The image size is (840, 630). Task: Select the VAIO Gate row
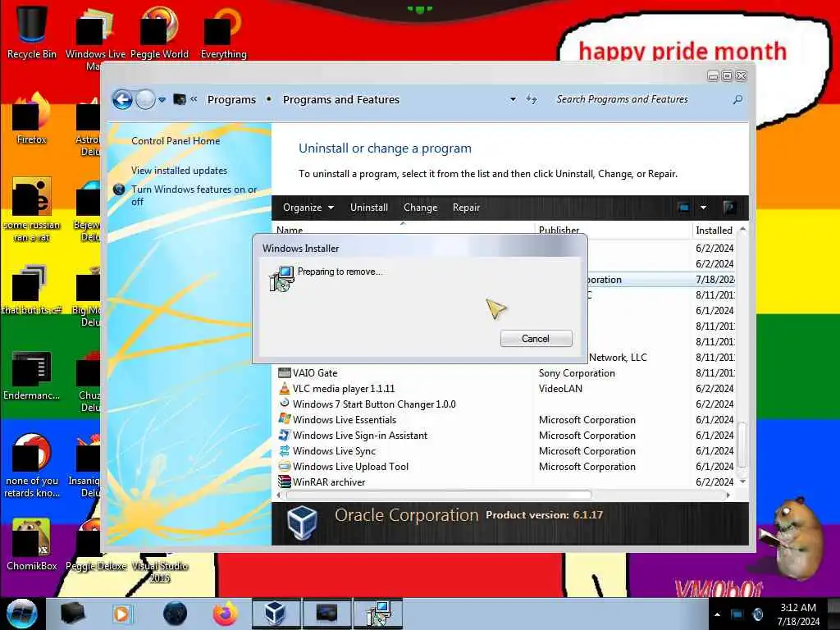coord(504,373)
